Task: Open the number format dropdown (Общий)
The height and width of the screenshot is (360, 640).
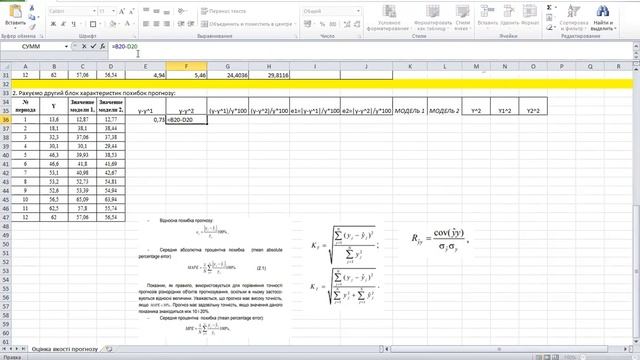Action: pos(358,11)
